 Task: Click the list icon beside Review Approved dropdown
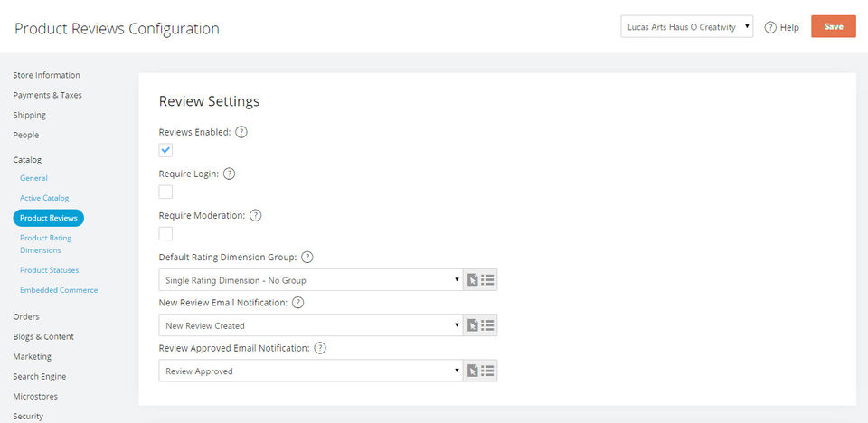(x=487, y=371)
